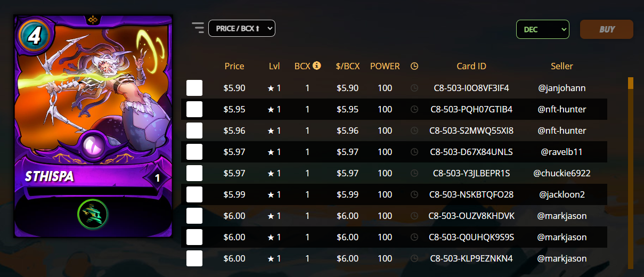Screen dimensions: 644x277
Task: Click the listings vertical scrollbar
Action: point(631,173)
